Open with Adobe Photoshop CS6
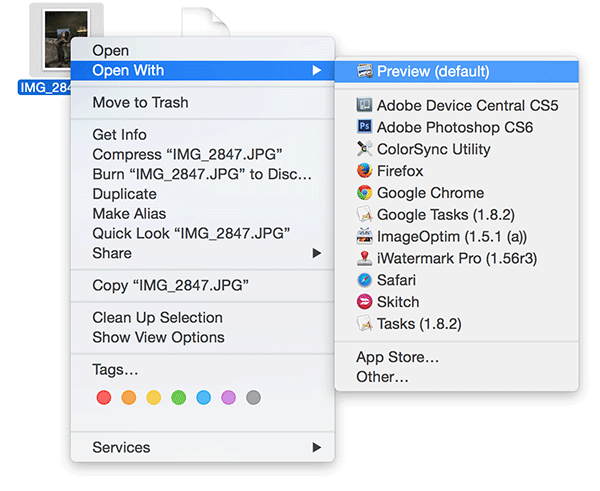Viewport: 600px width, 491px height. pyautogui.click(x=457, y=127)
